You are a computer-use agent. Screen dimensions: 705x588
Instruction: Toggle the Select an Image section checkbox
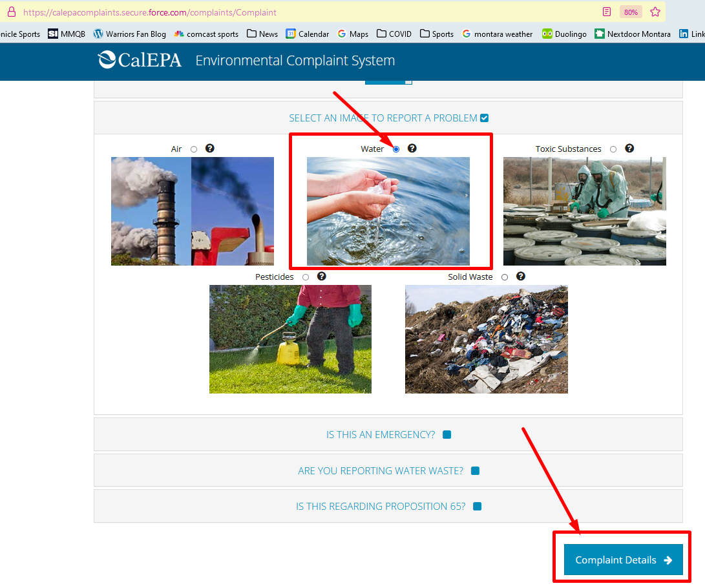click(x=484, y=118)
